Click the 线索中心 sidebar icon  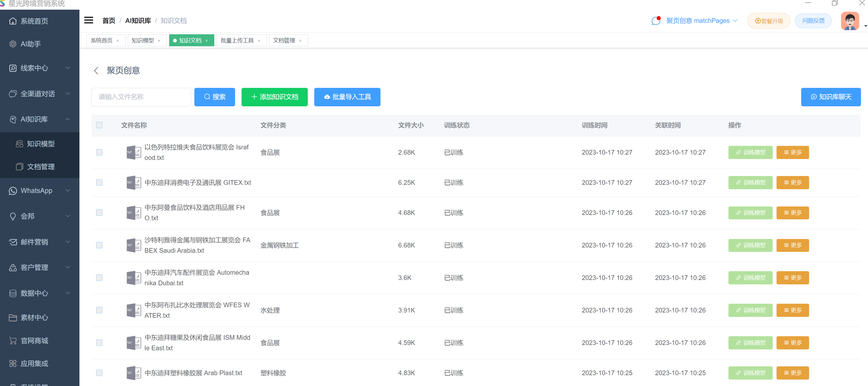click(x=13, y=68)
